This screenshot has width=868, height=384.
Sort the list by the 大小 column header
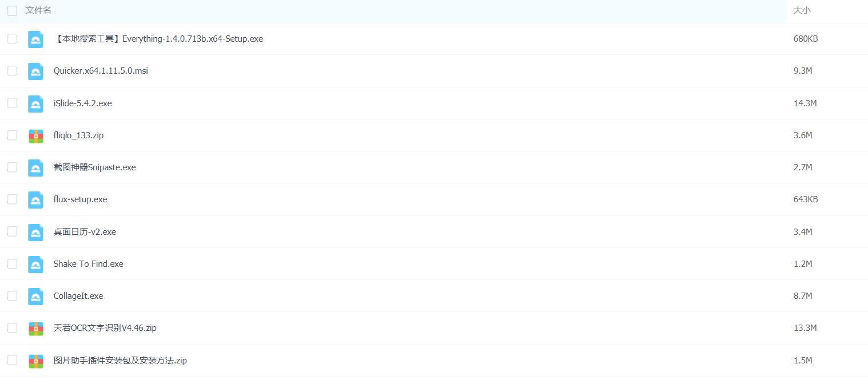click(x=802, y=10)
